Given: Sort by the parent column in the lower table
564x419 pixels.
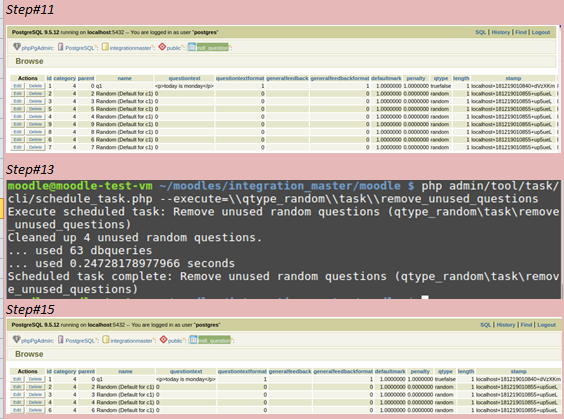Looking at the screenshot, I should coord(86,371).
